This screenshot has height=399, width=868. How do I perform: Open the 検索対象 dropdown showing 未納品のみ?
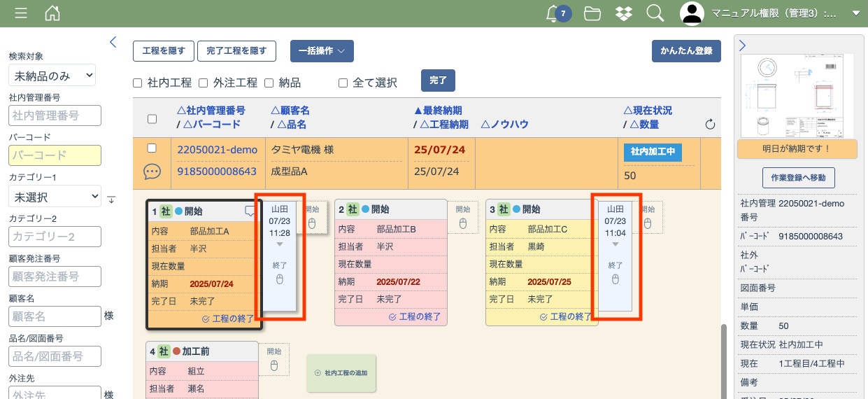pos(52,75)
